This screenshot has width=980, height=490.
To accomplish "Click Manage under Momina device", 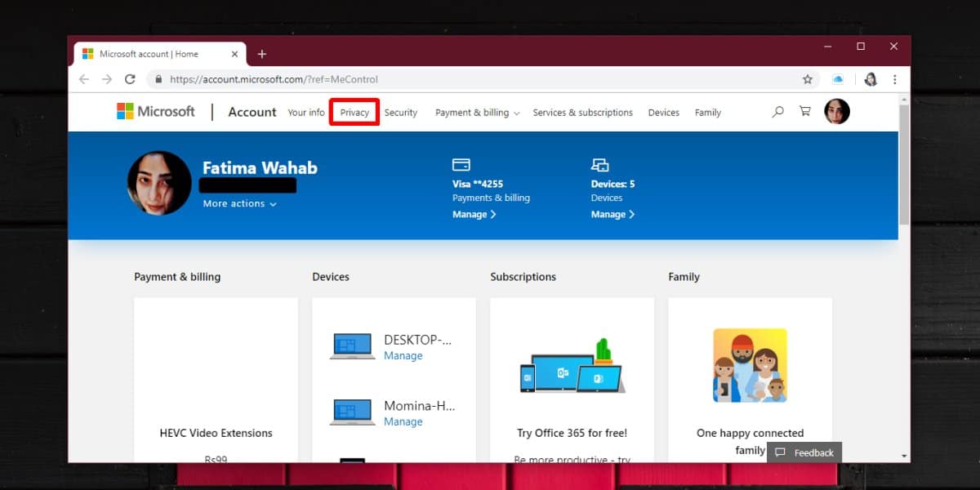I will (403, 421).
